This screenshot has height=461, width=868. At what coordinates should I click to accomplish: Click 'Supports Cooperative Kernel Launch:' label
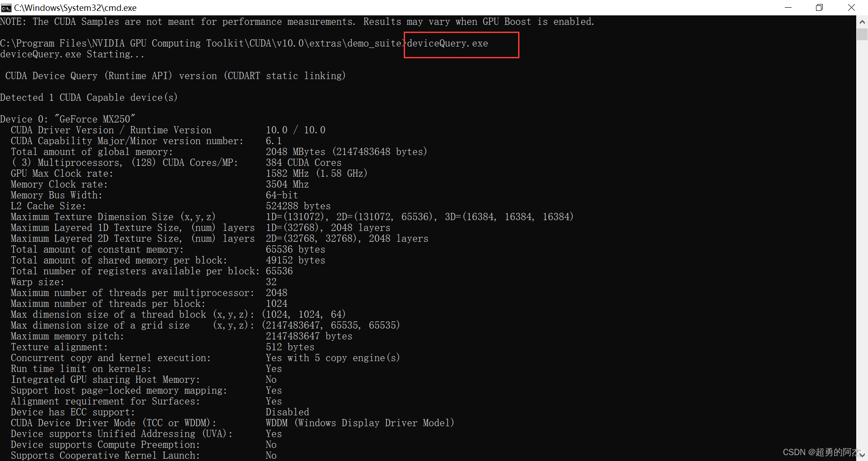tap(105, 456)
